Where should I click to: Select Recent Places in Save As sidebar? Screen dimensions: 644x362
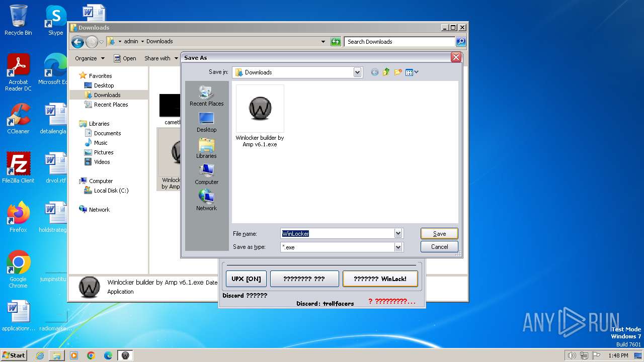[x=206, y=96]
